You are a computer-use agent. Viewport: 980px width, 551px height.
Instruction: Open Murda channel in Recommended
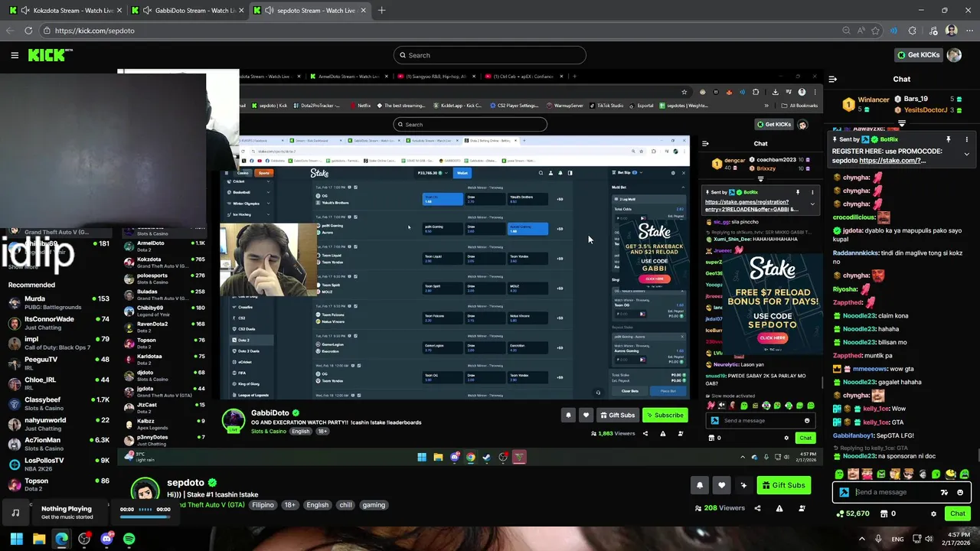click(x=58, y=303)
